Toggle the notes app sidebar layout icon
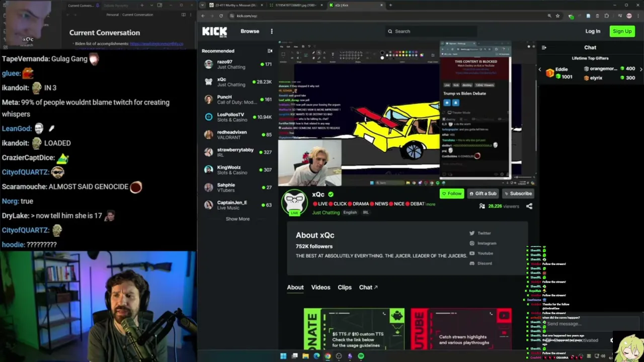The width and height of the screenshot is (644, 362). 159,6
